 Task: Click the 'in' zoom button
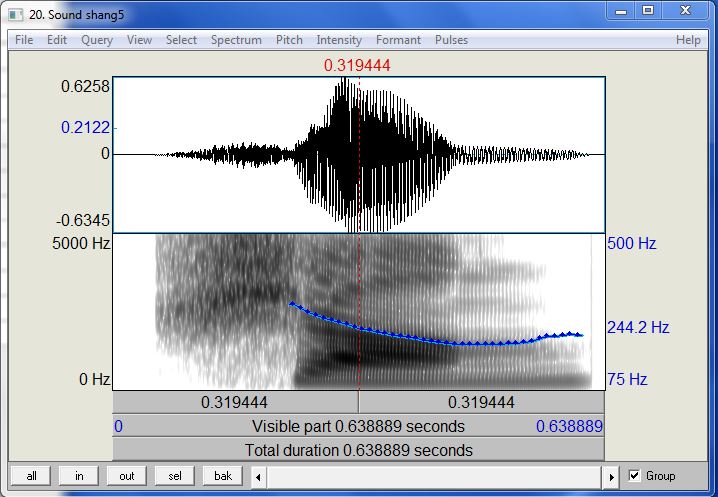click(x=79, y=476)
